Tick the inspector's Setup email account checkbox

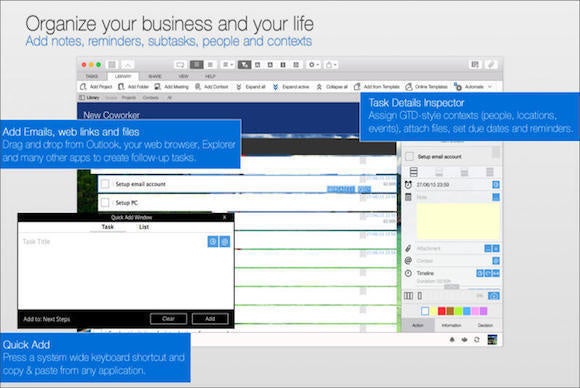[x=409, y=156]
